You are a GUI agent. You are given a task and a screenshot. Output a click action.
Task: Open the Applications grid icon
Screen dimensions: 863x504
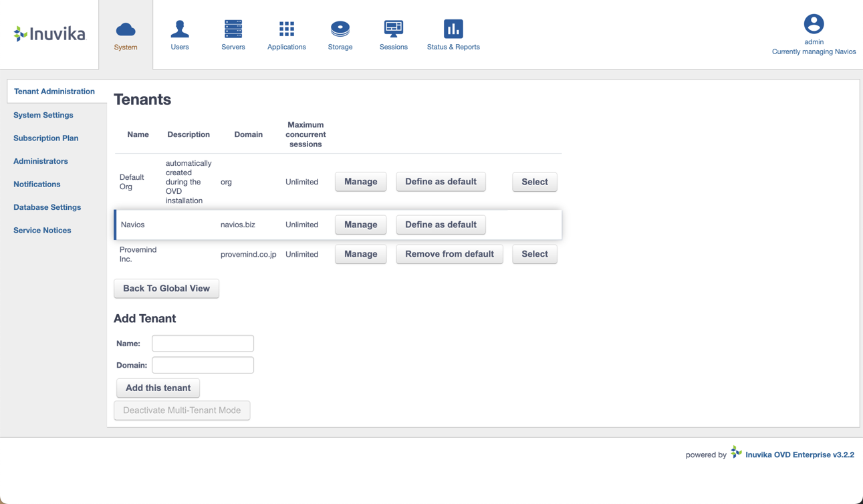tap(287, 29)
